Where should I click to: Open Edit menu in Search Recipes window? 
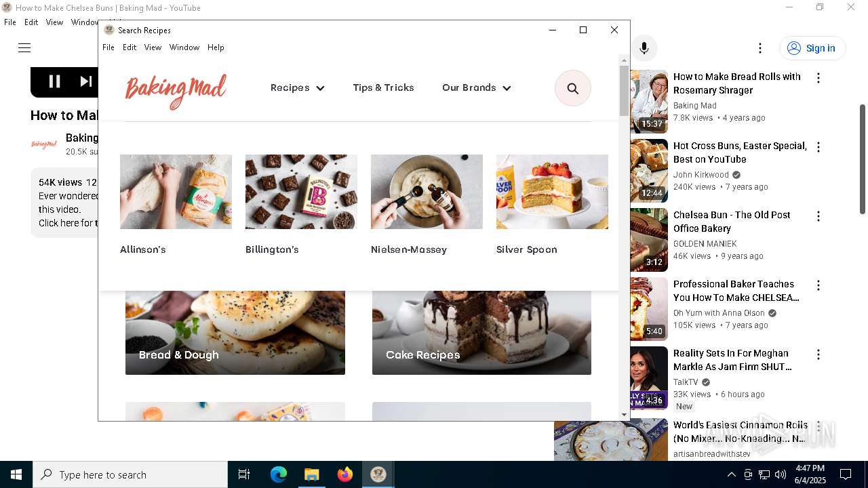(130, 47)
